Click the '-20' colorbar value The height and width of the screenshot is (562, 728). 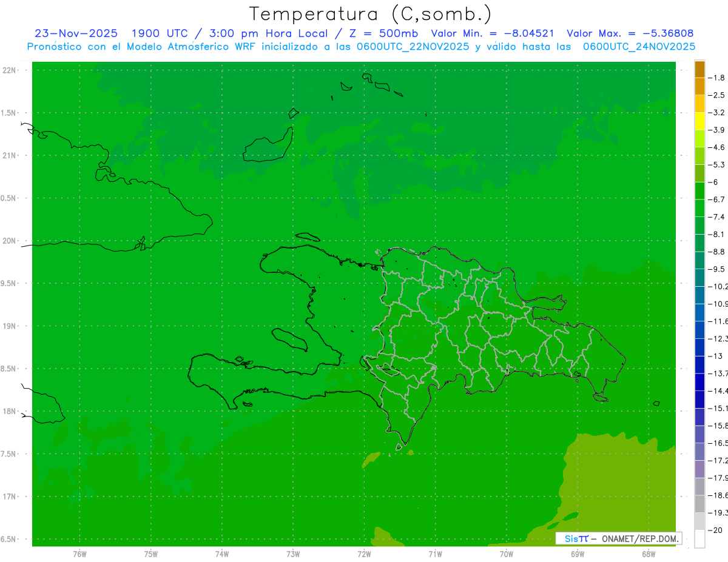click(x=715, y=530)
